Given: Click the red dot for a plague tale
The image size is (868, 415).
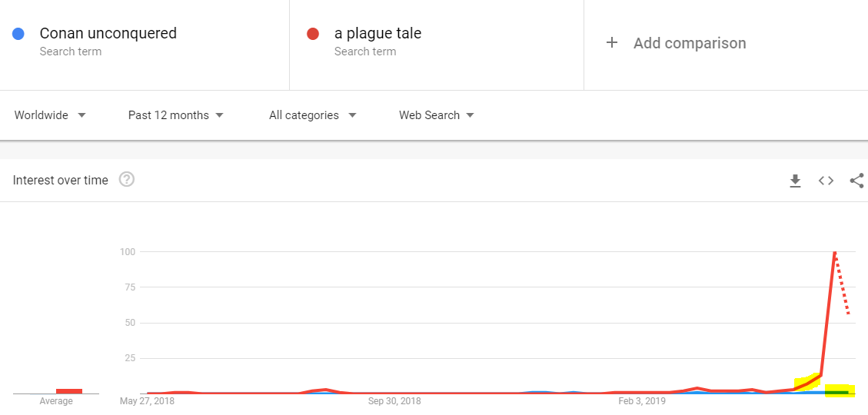Looking at the screenshot, I should pos(313,34).
